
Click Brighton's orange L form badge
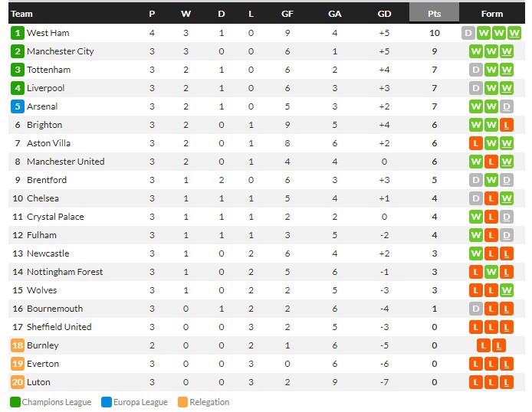tap(507, 125)
